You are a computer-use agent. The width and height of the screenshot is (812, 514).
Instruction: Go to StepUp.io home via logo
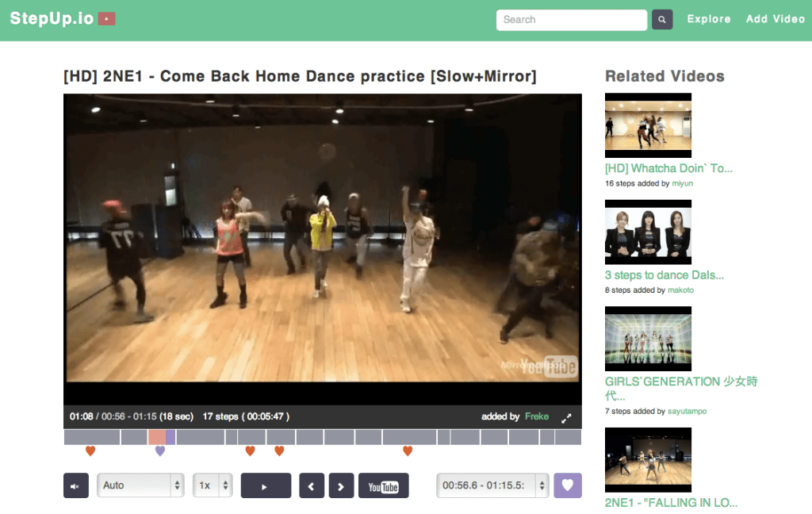52,19
